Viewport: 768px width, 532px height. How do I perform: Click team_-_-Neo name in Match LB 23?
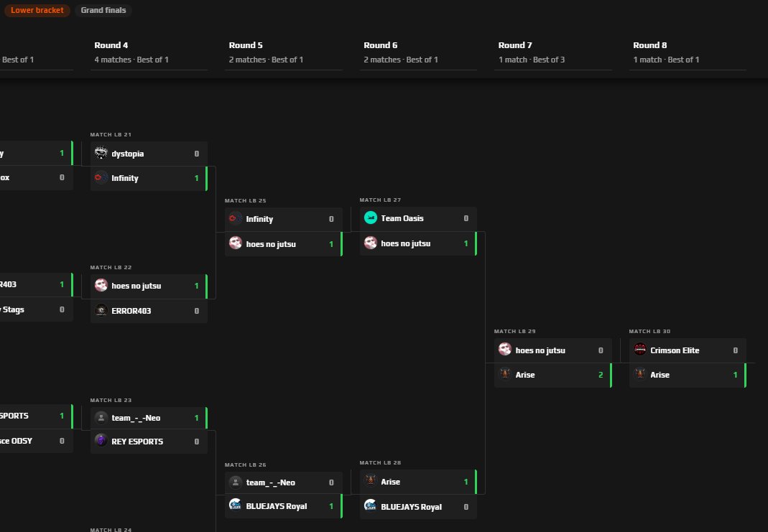(x=136, y=418)
